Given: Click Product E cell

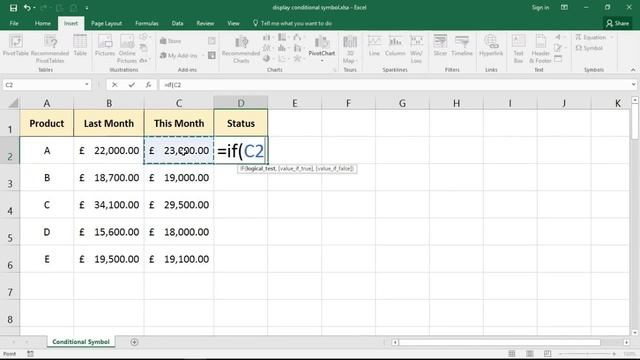Looking at the screenshot, I should point(47,259).
